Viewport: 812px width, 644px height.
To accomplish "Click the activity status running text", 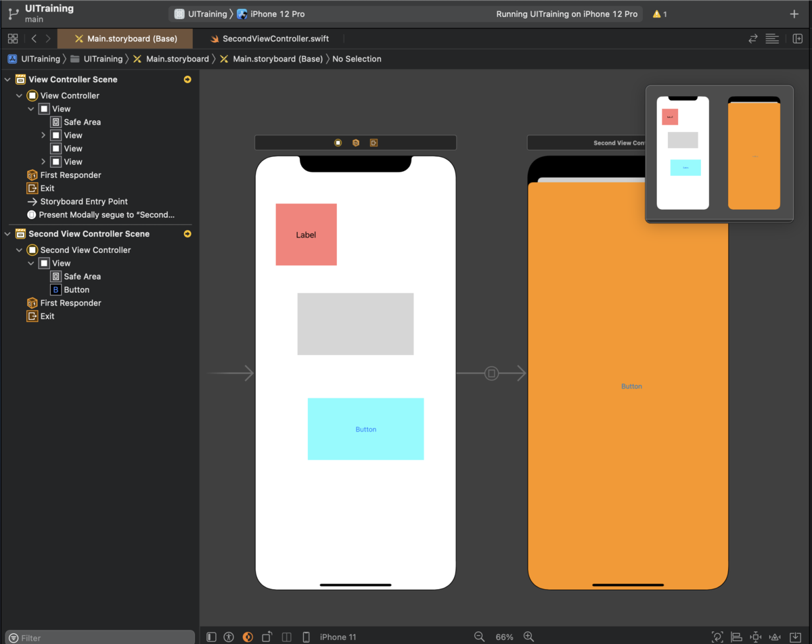I will [567, 14].
